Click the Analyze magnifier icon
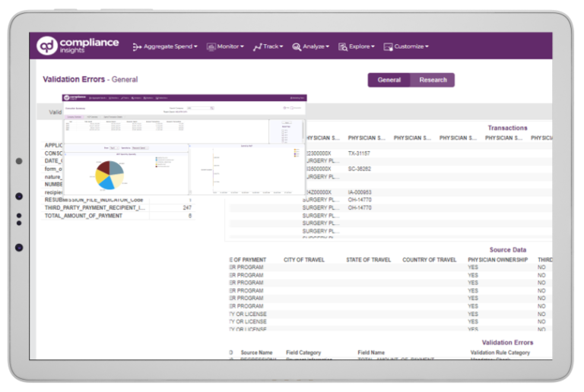The image size is (584, 392). coord(297,47)
